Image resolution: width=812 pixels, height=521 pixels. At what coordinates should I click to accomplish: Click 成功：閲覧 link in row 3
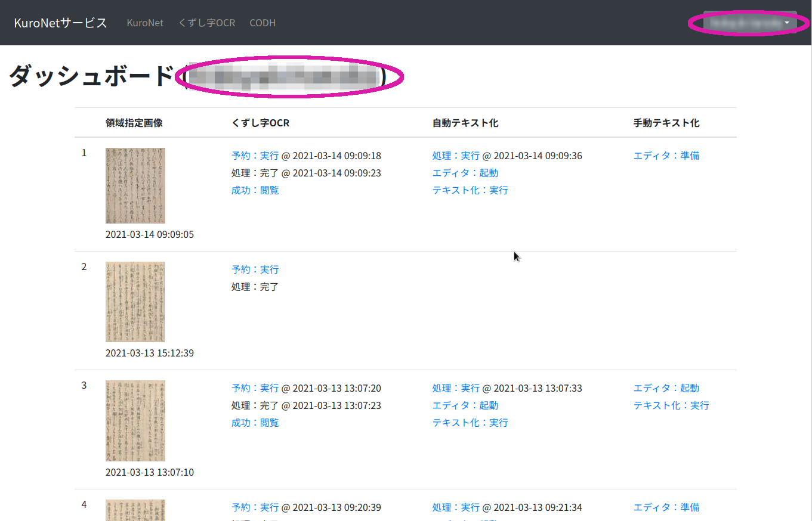click(x=255, y=423)
